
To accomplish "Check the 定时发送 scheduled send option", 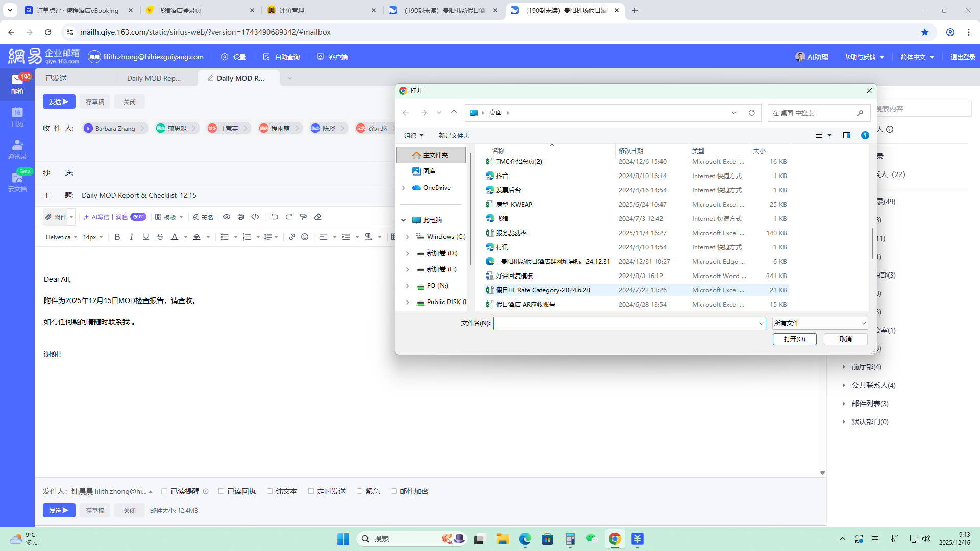I will pos(311,491).
